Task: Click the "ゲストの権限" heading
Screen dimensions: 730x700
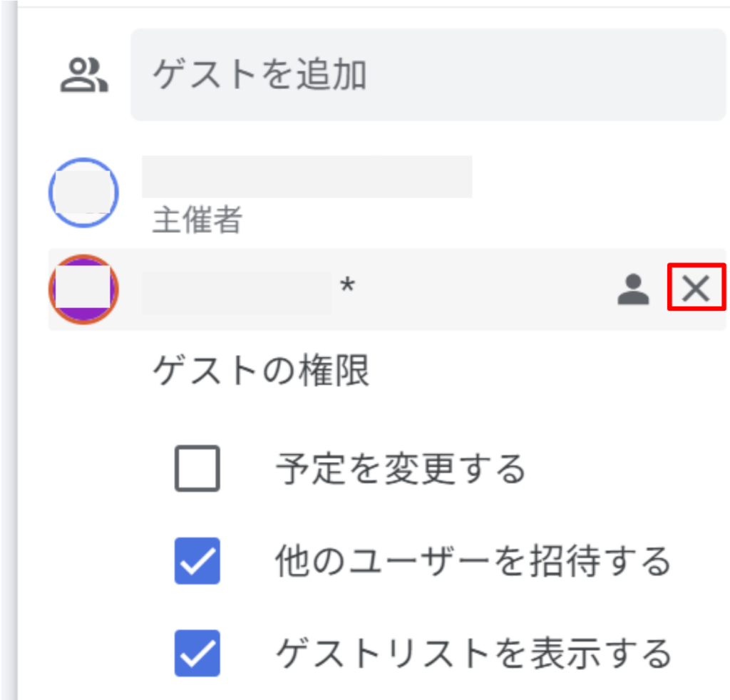Action: click(261, 371)
